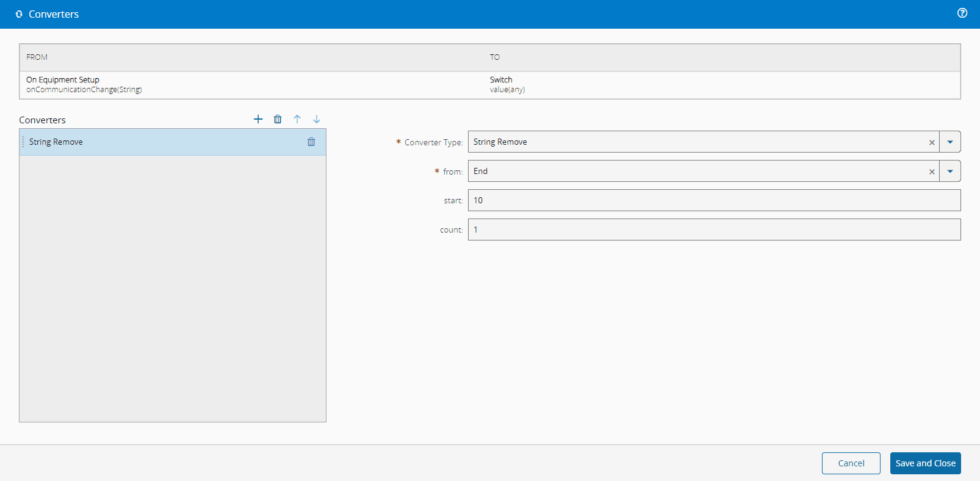The image size is (980, 481).
Task: Add a new converter with the plus icon
Action: (258, 119)
